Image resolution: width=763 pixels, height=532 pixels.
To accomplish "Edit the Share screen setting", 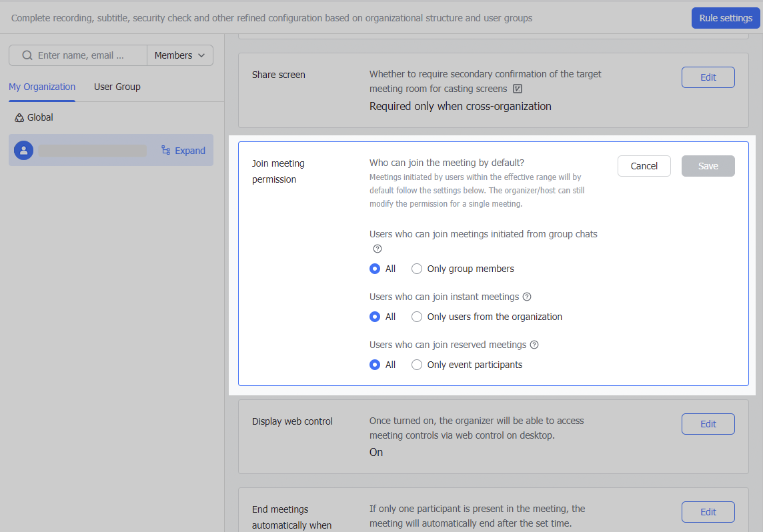I will tap(708, 77).
